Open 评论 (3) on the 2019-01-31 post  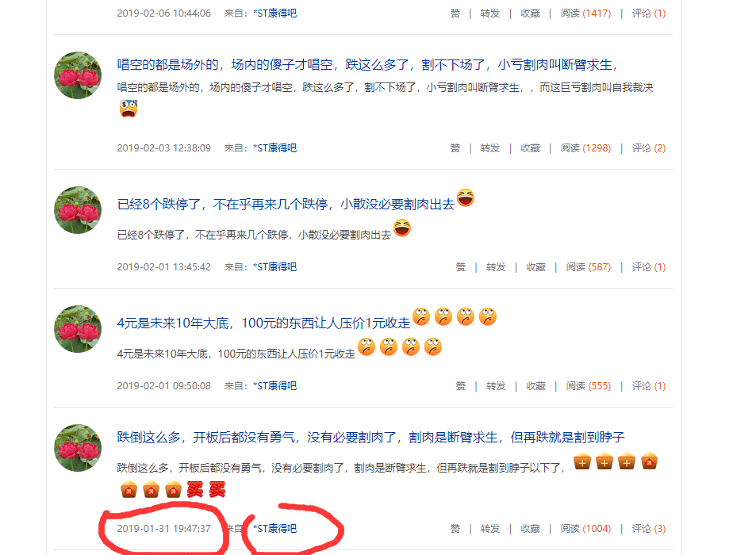[x=648, y=529]
